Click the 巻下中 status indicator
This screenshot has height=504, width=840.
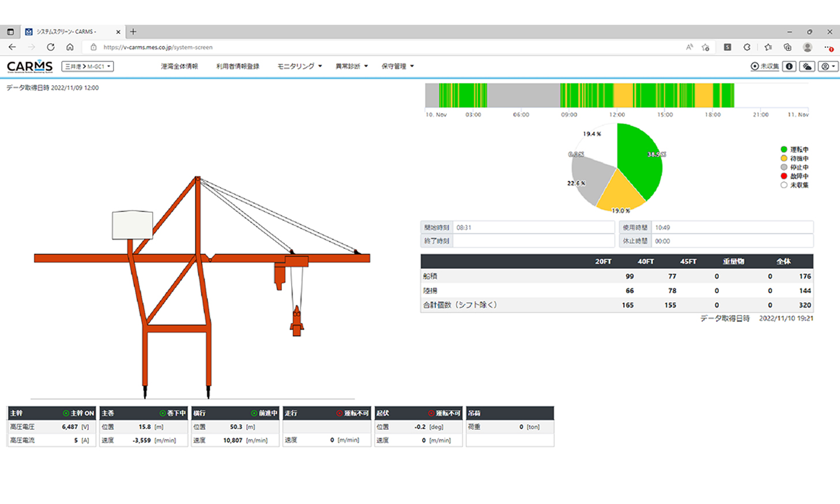pyautogui.click(x=173, y=413)
